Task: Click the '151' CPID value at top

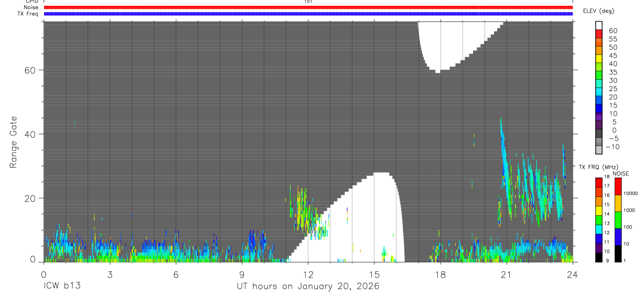Action: pos(308,2)
